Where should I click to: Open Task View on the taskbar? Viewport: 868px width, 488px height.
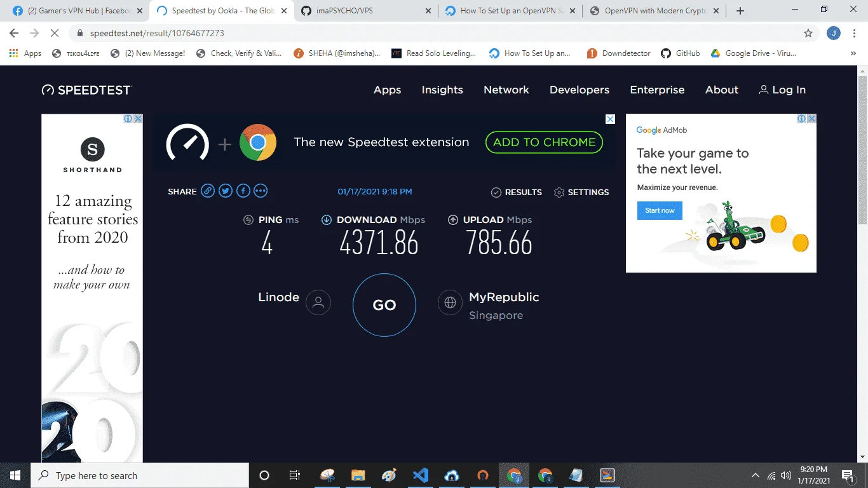coord(295,475)
